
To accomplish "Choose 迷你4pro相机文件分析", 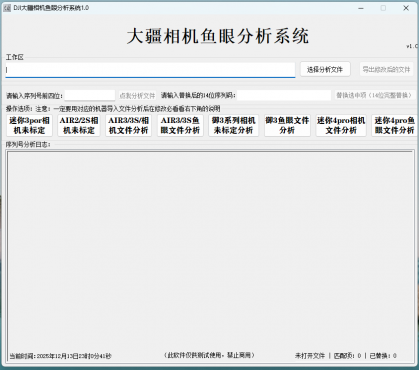I will 341,125.
